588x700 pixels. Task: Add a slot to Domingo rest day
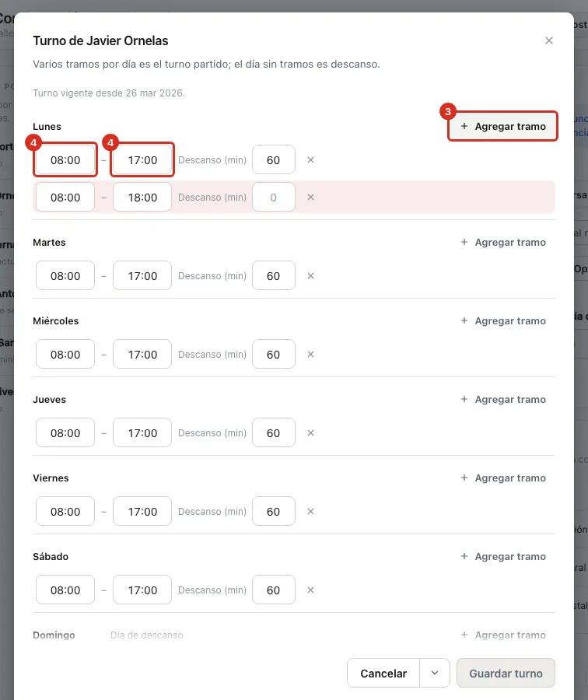[x=503, y=635]
